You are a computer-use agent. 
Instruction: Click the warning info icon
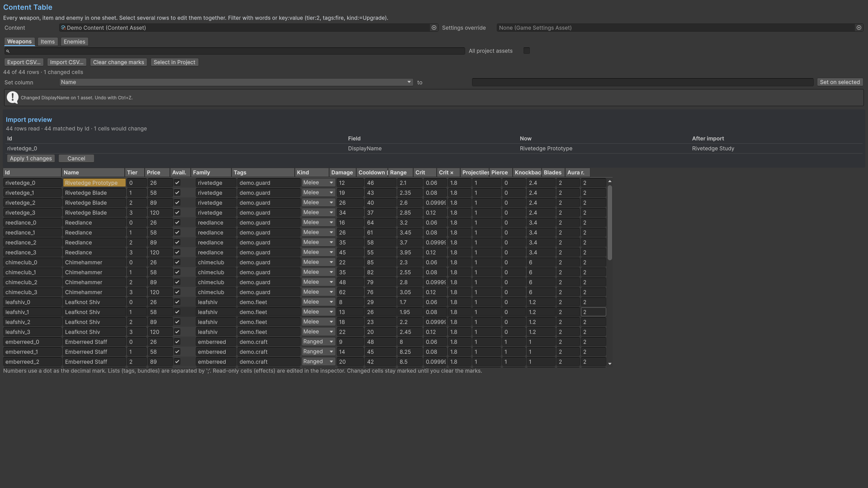coord(13,97)
